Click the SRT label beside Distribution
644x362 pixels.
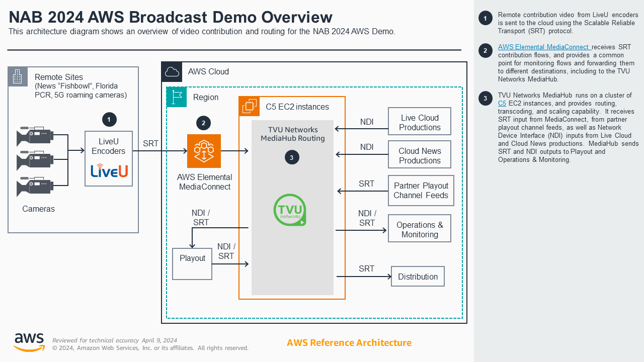(x=367, y=269)
